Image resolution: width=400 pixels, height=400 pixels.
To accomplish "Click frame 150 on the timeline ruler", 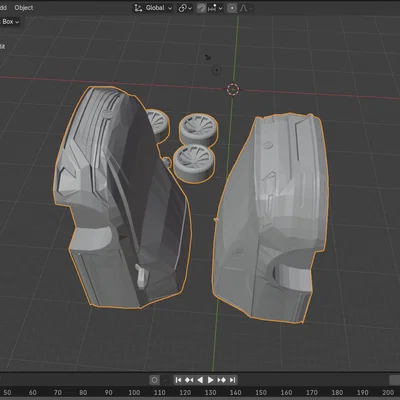I will (x=261, y=393).
